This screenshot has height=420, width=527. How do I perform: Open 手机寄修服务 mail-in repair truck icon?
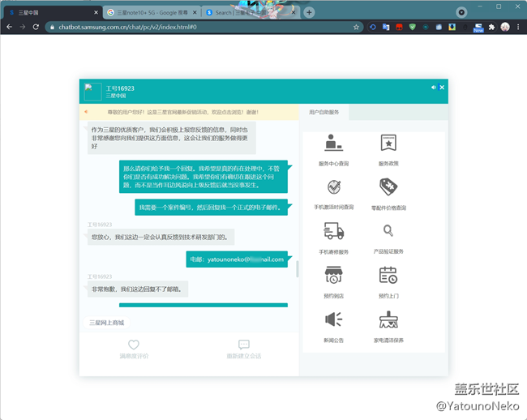[x=334, y=231]
